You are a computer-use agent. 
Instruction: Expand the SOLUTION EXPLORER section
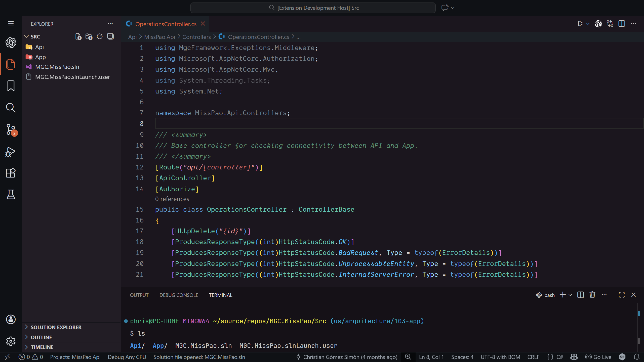click(x=56, y=327)
